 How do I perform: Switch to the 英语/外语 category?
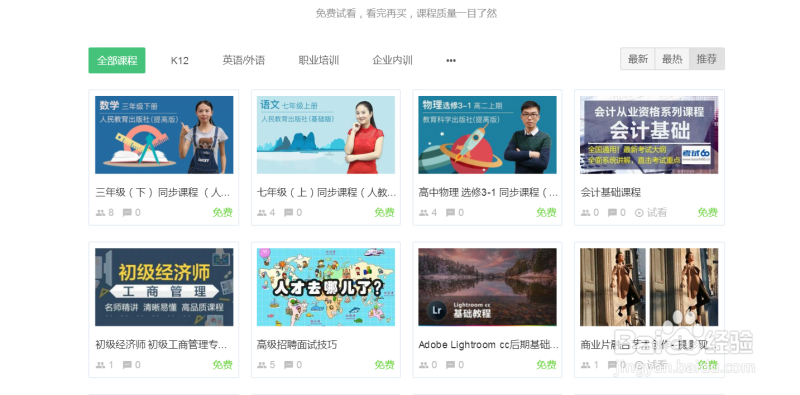point(243,60)
